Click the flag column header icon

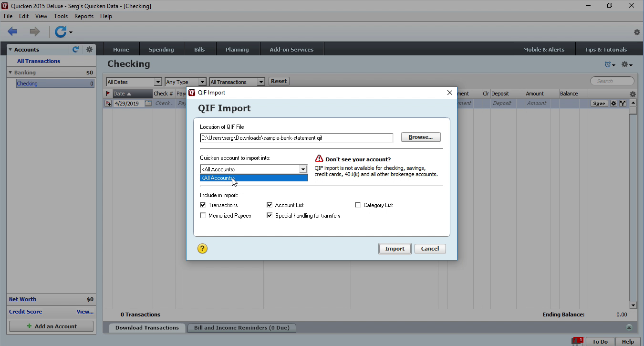coord(108,94)
